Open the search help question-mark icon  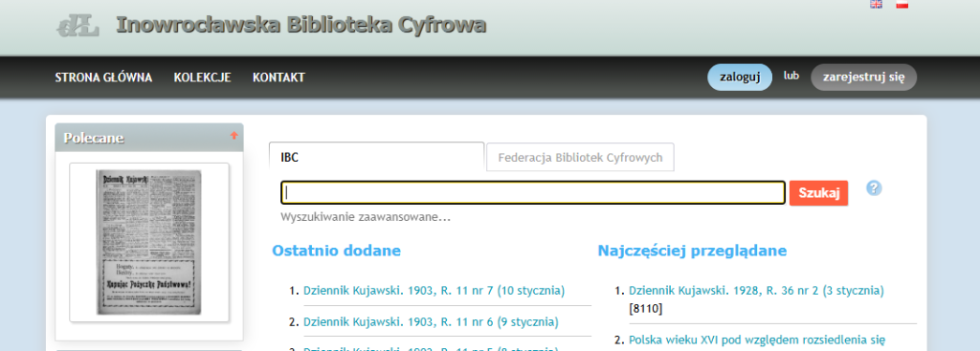click(x=874, y=188)
